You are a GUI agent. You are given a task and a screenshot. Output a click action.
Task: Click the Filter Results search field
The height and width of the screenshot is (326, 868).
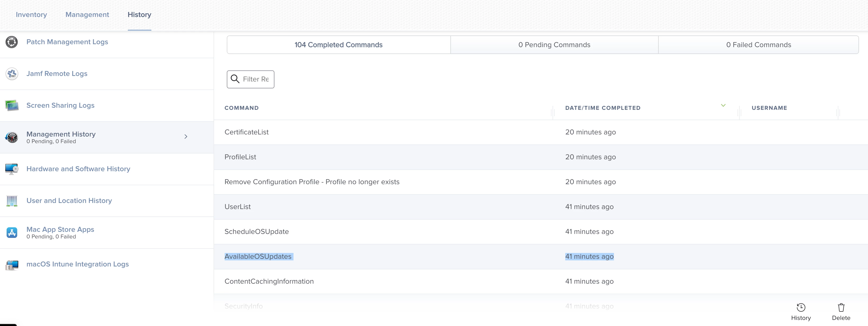click(x=255, y=79)
